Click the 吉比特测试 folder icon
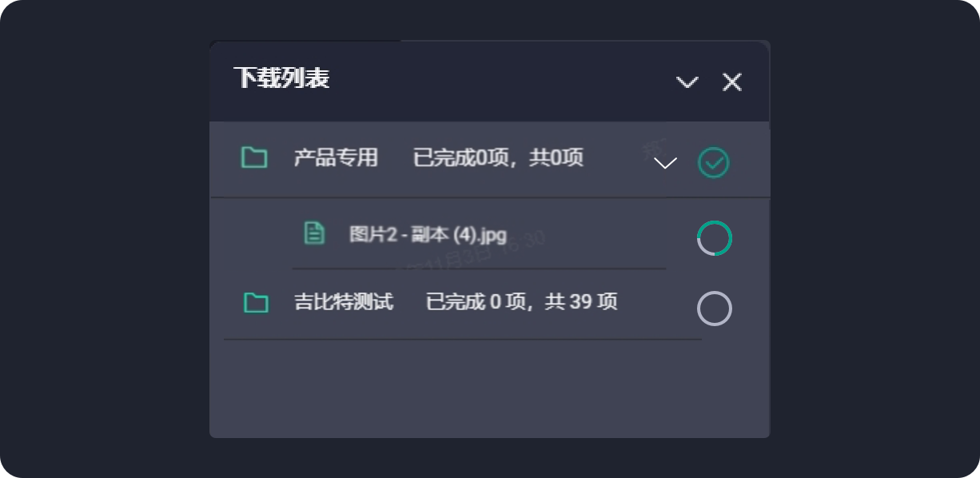This screenshot has width=980, height=478. click(x=256, y=302)
